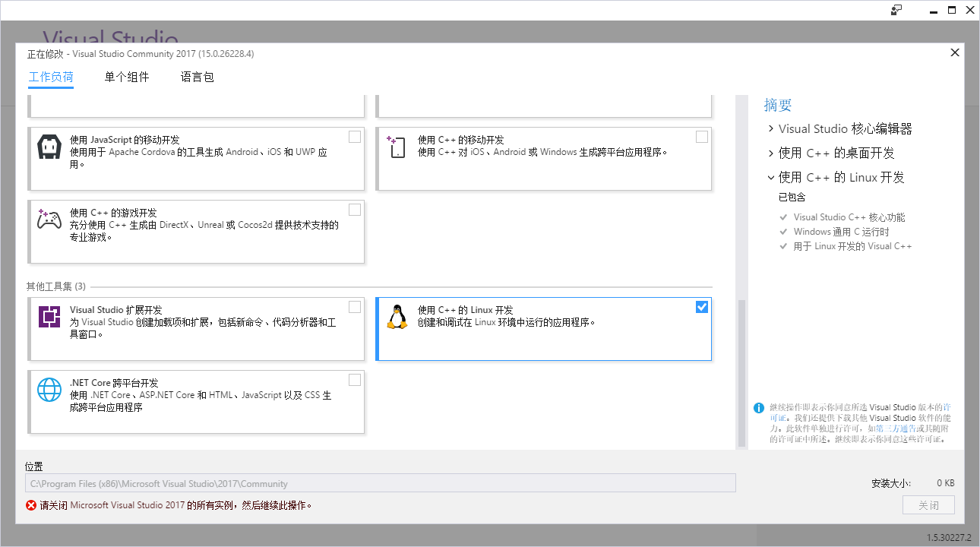This screenshot has height=547, width=980.
Task: Click the .NET Core globe icon
Action: [x=49, y=390]
